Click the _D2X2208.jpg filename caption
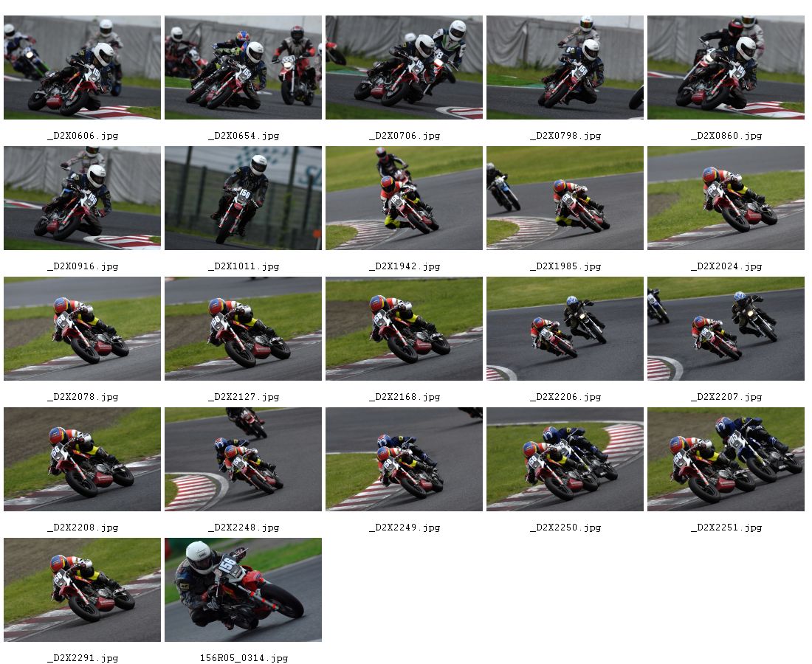The width and height of the screenshot is (812, 664). 83,528
